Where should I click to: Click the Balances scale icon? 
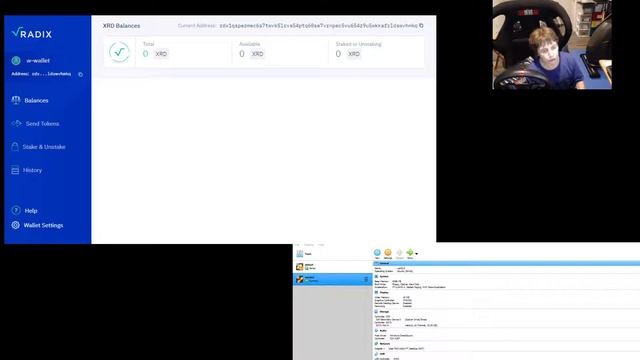pyautogui.click(x=16, y=100)
